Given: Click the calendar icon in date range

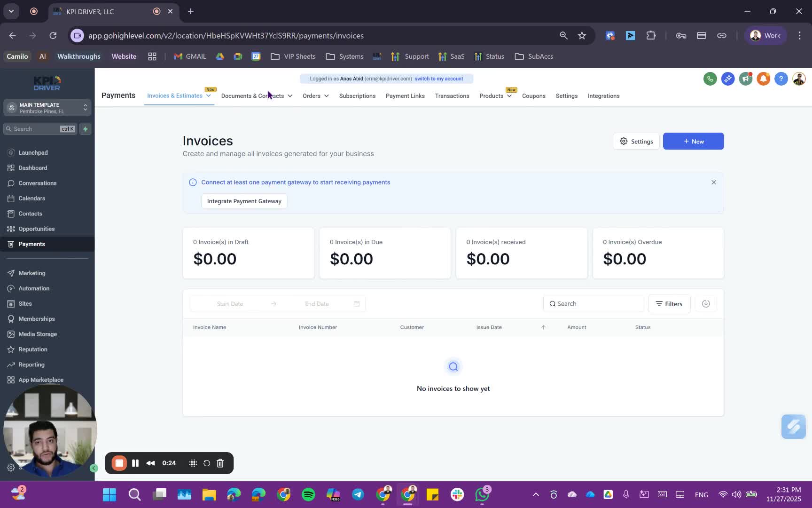Looking at the screenshot, I should (x=357, y=304).
